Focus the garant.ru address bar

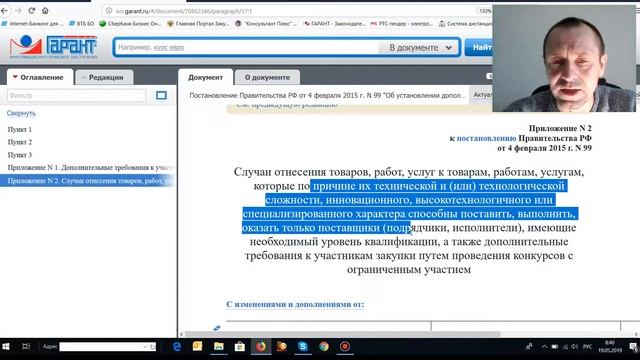tap(286, 11)
